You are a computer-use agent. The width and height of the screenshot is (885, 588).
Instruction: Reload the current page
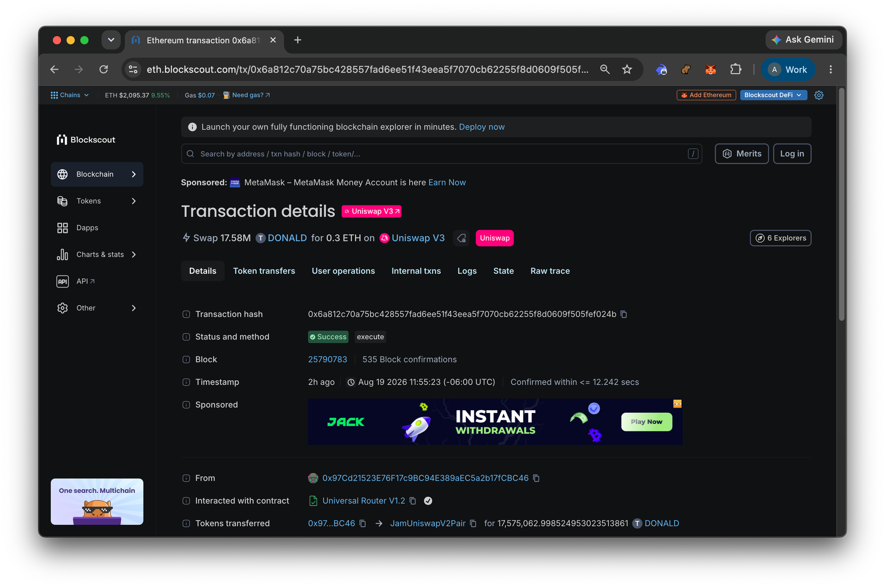click(104, 69)
